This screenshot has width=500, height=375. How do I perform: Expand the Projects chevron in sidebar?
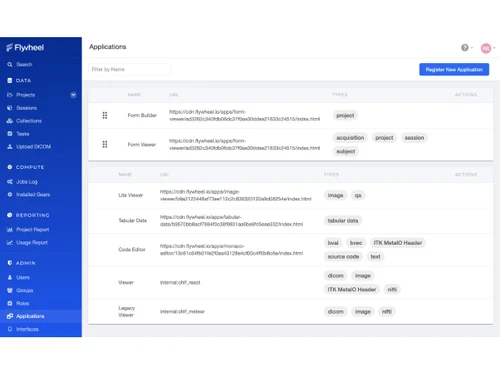pyautogui.click(x=73, y=95)
